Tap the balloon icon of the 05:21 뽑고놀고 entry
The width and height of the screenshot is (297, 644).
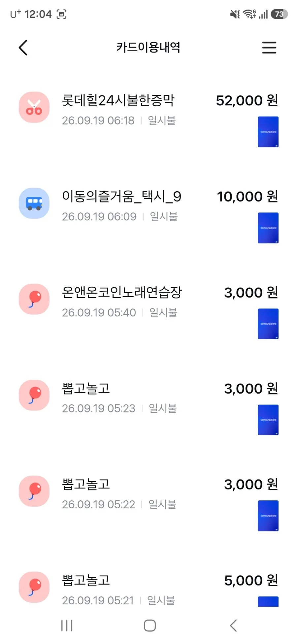(x=34, y=587)
